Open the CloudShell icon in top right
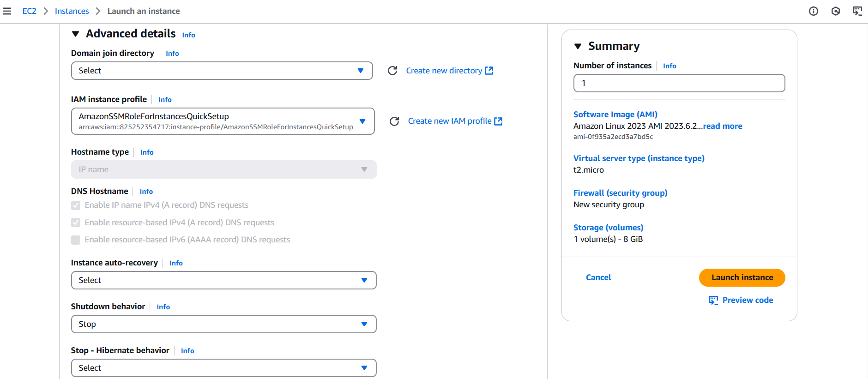 click(x=857, y=11)
